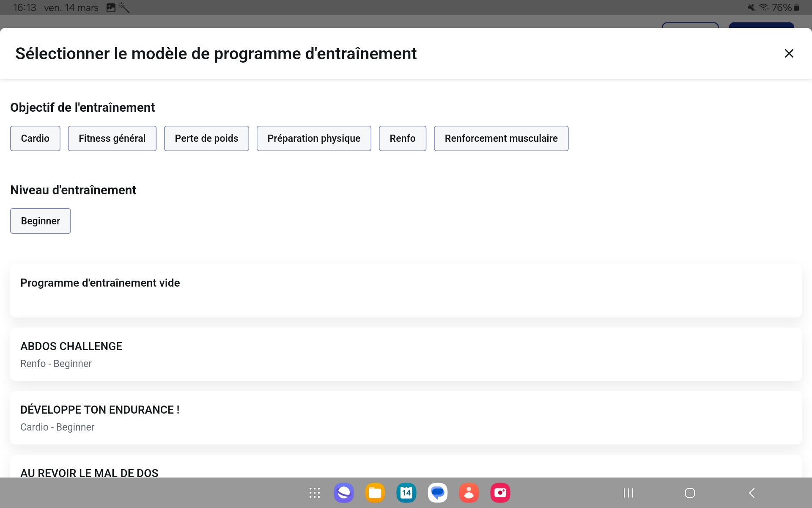Open Programme d'entraînement vide template
This screenshot has width=812, height=508.
[x=406, y=291]
